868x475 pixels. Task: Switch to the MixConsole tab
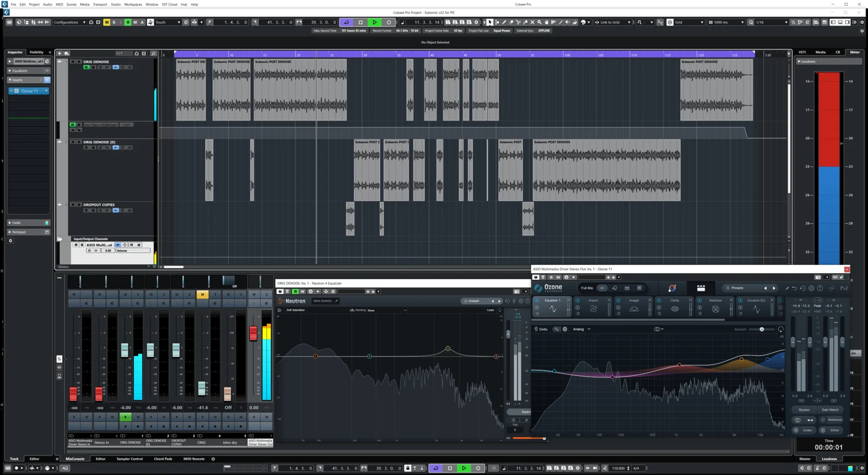pyautogui.click(x=75, y=459)
